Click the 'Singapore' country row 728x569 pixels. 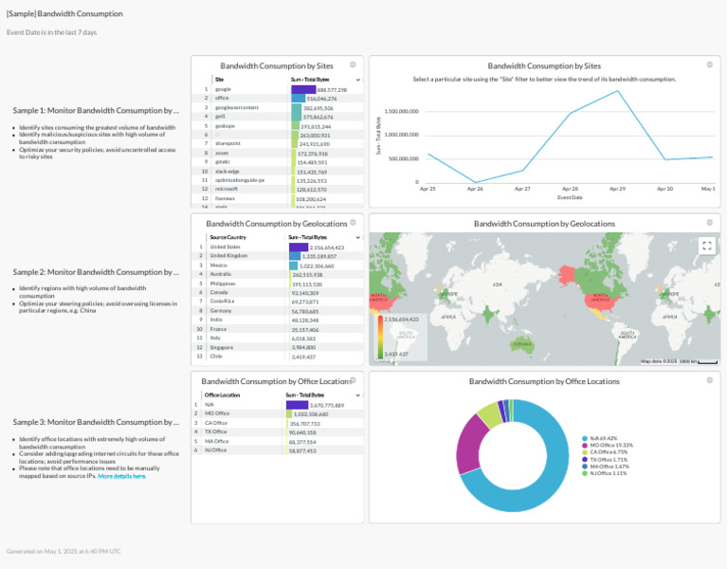tap(278, 347)
